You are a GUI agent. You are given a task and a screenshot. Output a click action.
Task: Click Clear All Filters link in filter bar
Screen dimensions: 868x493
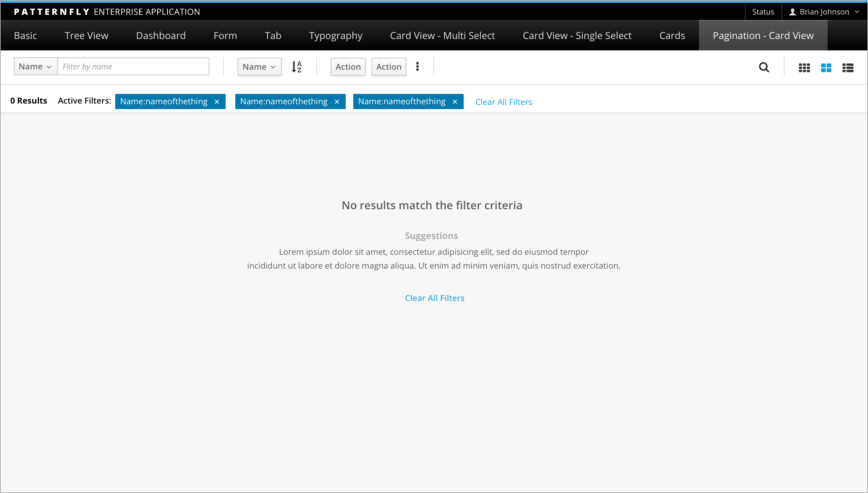[503, 102]
